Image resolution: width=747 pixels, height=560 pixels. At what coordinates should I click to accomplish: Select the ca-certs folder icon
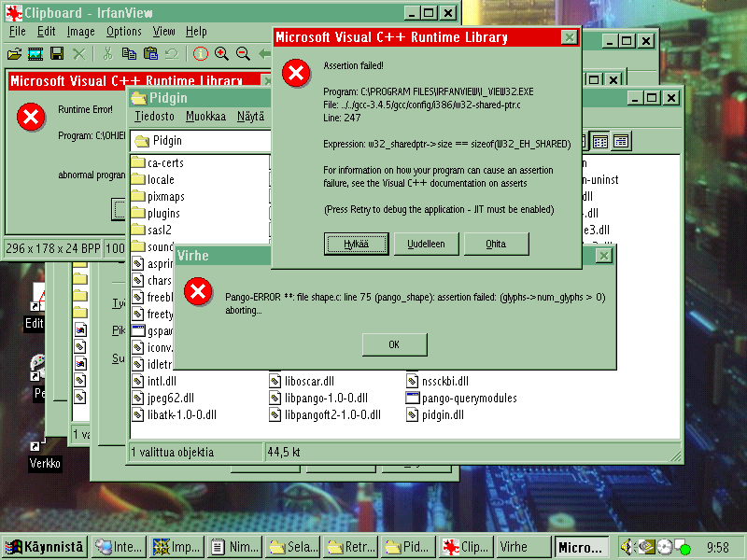[x=138, y=162]
